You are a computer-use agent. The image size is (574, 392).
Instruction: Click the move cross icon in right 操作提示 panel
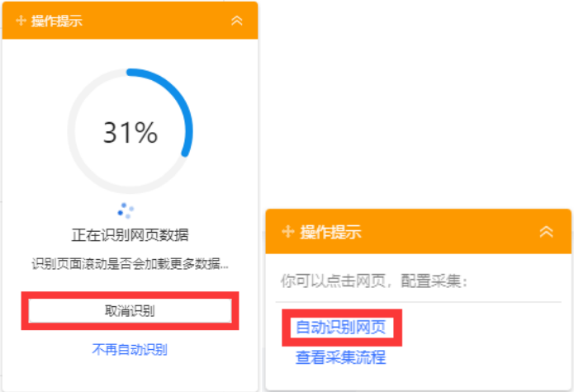(288, 231)
